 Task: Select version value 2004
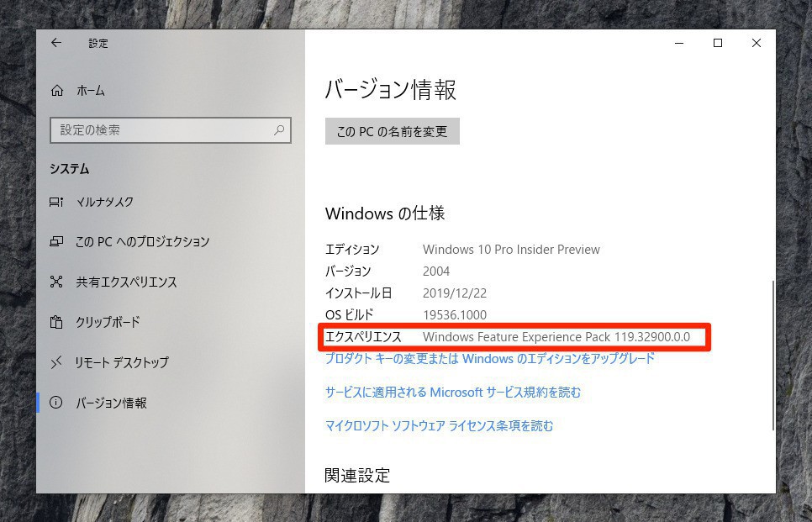tap(436, 272)
